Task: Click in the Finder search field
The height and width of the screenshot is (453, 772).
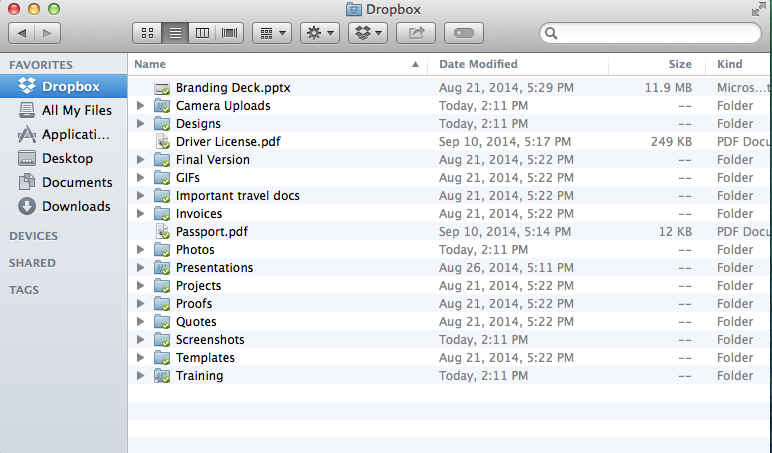Action: (x=651, y=33)
